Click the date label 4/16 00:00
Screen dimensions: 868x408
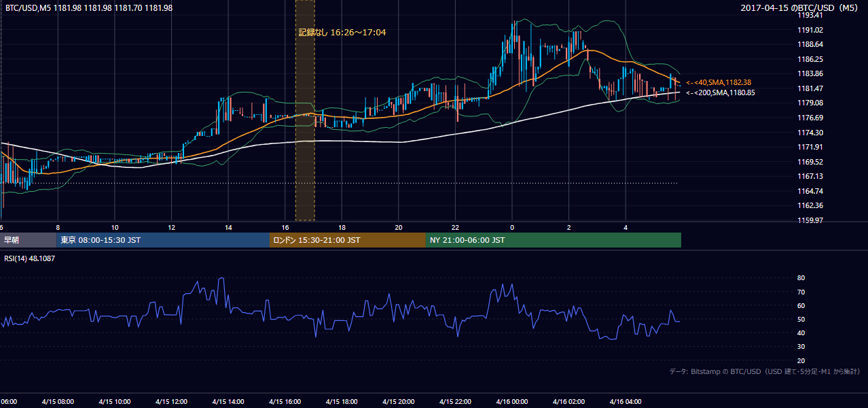point(511,402)
